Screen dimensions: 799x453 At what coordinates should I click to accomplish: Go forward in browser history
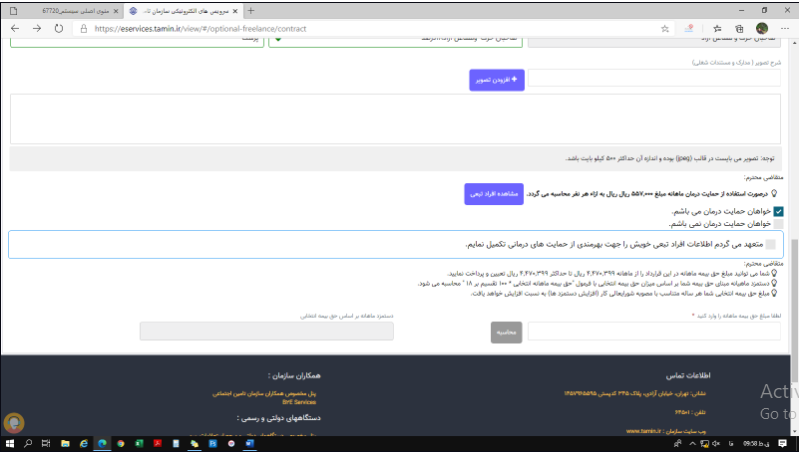click(37, 29)
